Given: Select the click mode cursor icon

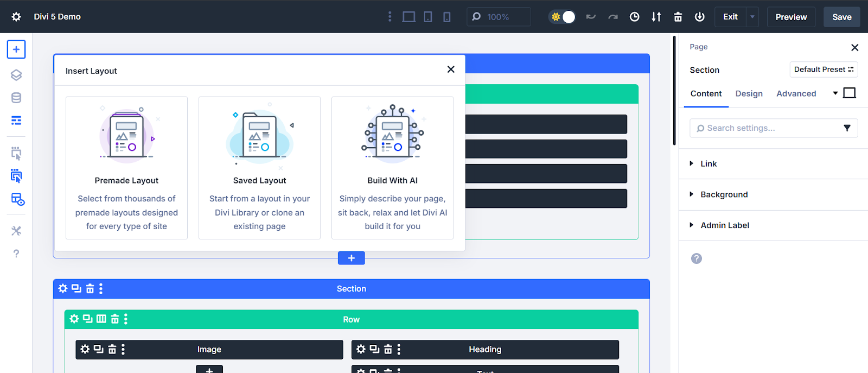Looking at the screenshot, I should click(16, 153).
